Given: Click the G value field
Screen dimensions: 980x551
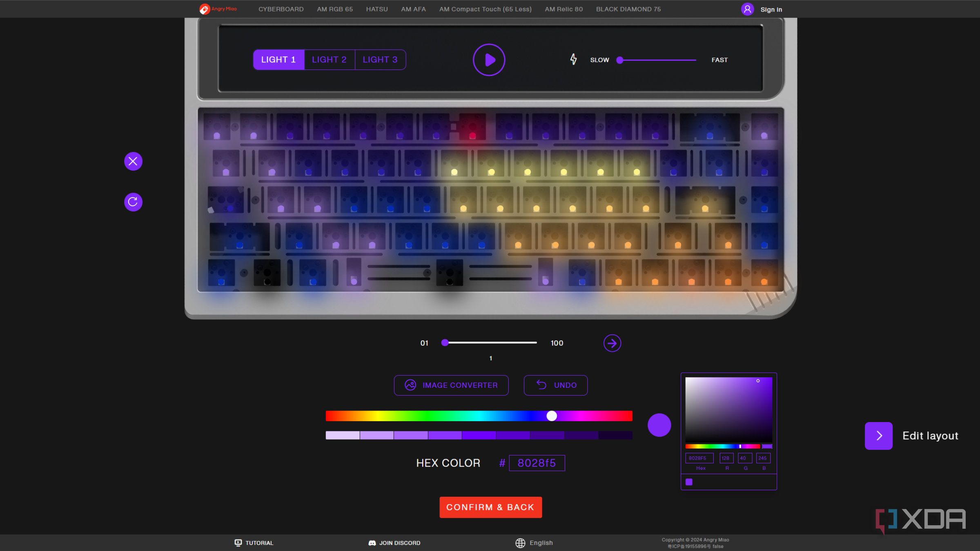Looking at the screenshot, I should tap(745, 458).
